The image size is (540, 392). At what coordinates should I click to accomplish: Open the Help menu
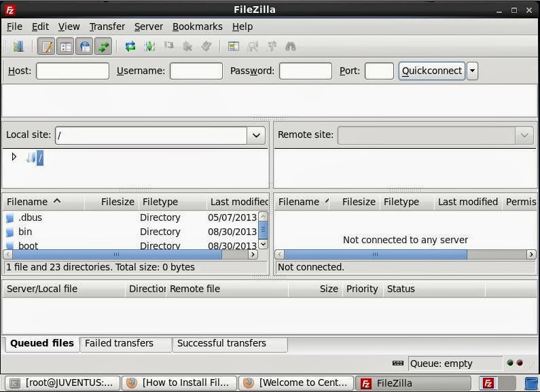pyautogui.click(x=242, y=26)
